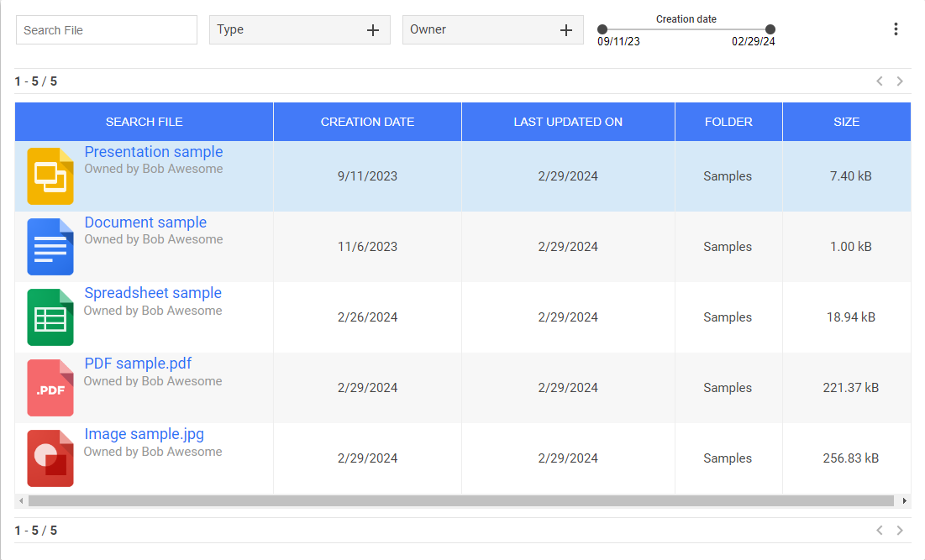925x560 pixels.
Task: Click Samples folder in Presentation sample row
Action: 728,176
